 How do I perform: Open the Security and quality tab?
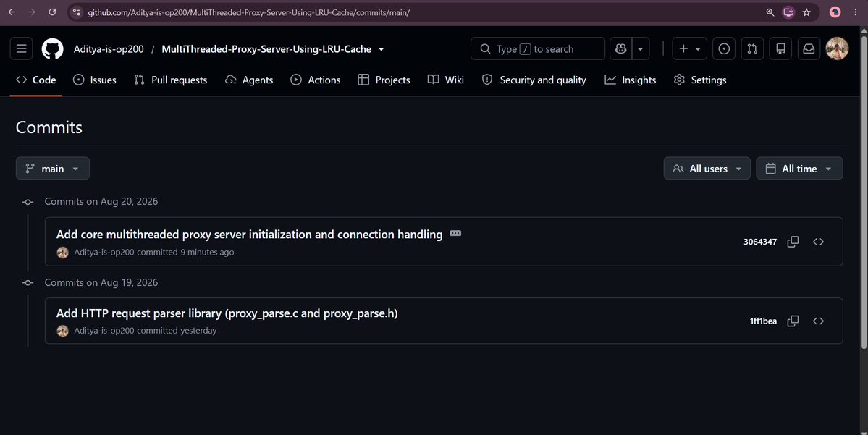(534, 80)
